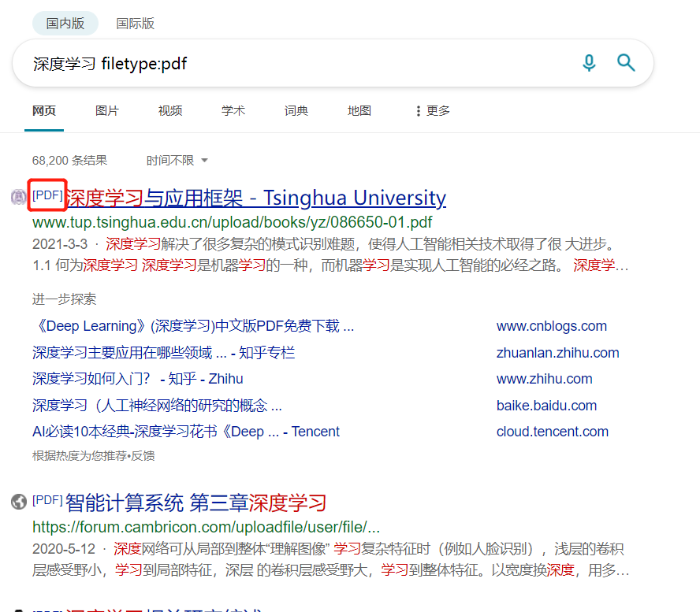Screen dimensions: 700x612
Task: Select the 视频 tab
Action: coord(170,110)
